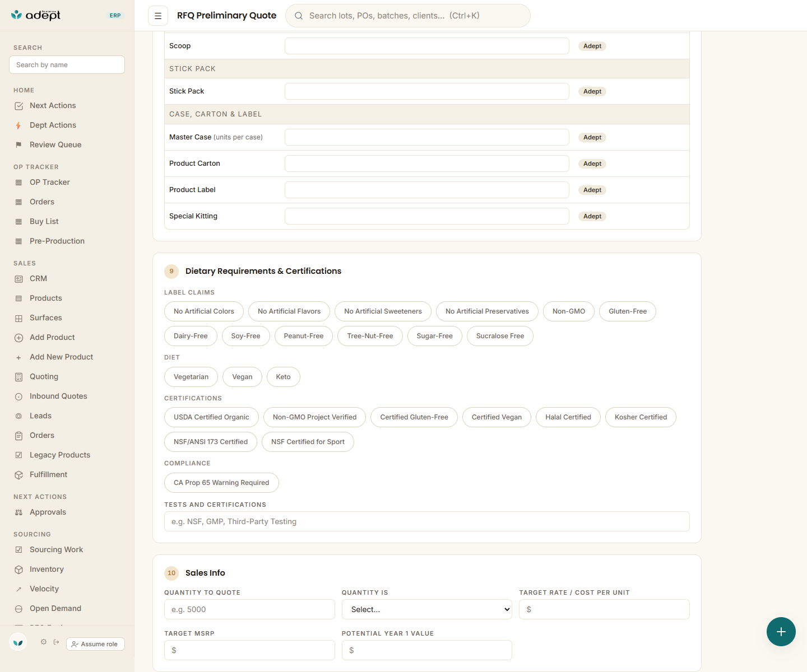
Task: Toggle CA Prop 65 Warning Required
Action: (221, 483)
